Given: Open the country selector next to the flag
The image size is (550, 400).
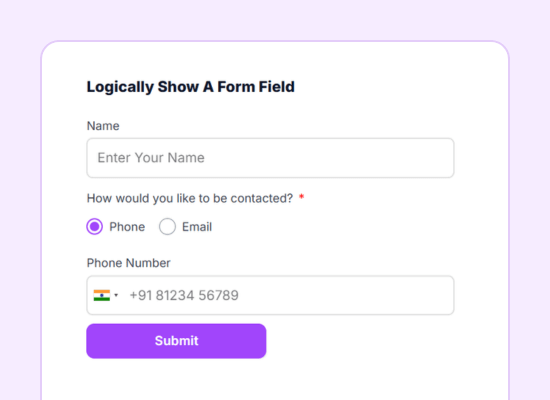Looking at the screenshot, I should [106, 295].
